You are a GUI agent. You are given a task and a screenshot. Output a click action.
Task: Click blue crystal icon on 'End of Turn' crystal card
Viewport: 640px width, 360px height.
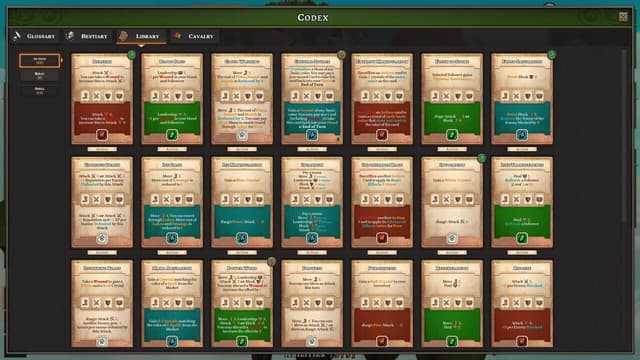click(312, 135)
